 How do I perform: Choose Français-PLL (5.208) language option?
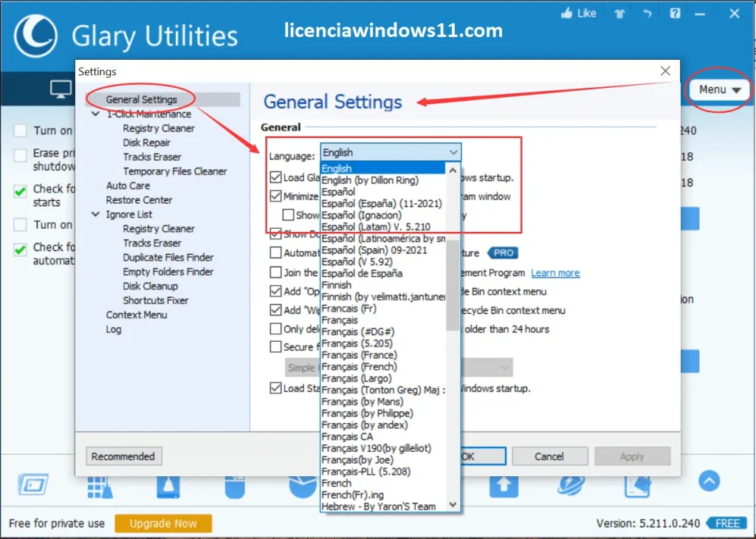point(383,472)
